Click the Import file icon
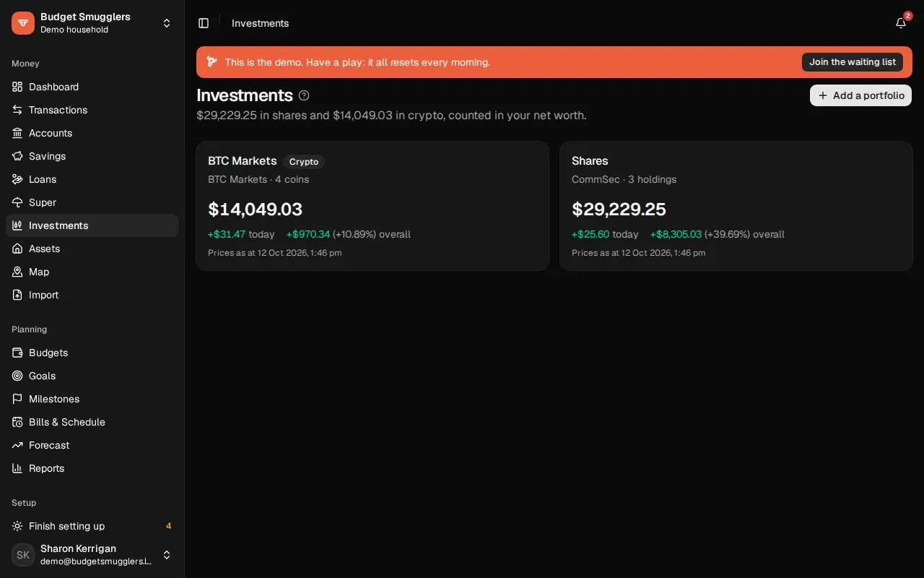Image resolution: width=924 pixels, height=578 pixels. pos(17,295)
